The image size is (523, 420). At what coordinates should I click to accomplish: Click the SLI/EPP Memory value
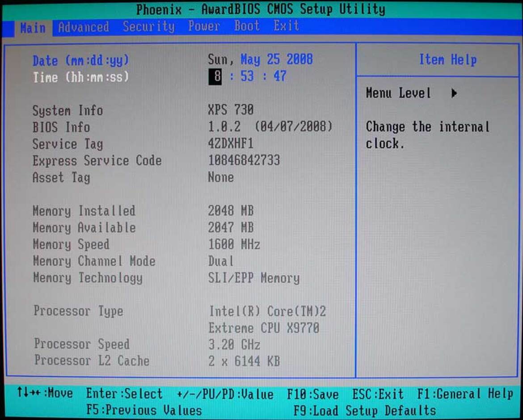254,278
